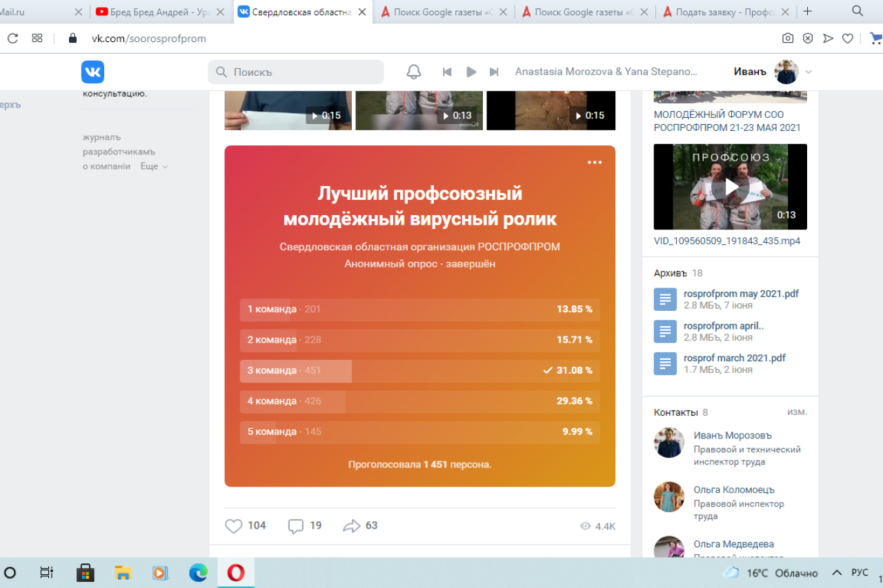Open rosprofprom april document icon
Viewport: 883px width, 588px height.
pos(665,332)
